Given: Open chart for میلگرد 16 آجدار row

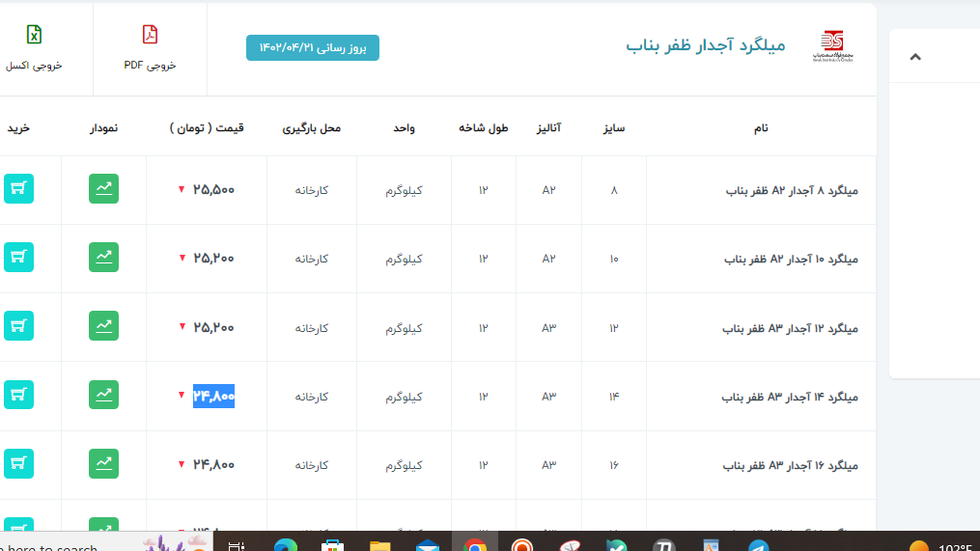Looking at the screenshot, I should pos(103,463).
